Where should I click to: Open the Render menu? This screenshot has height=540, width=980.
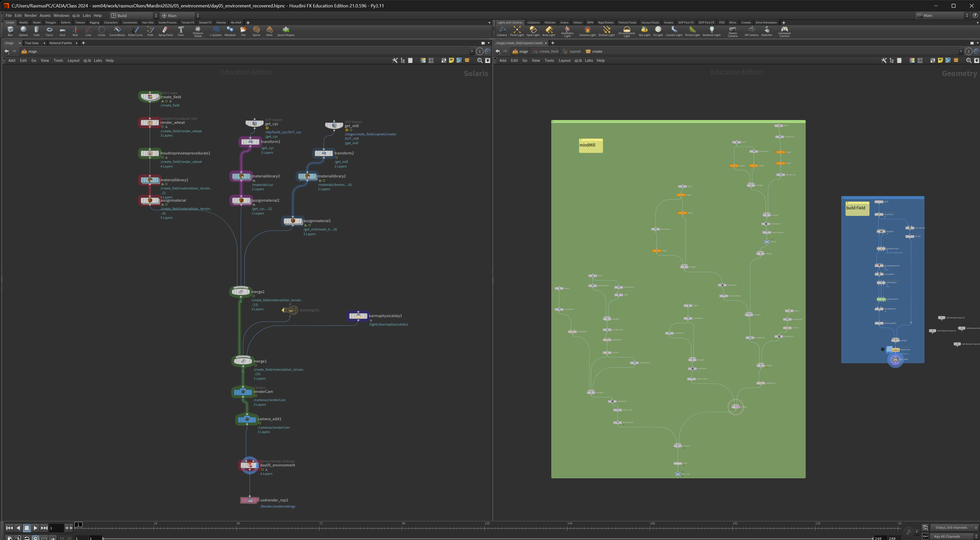point(30,16)
